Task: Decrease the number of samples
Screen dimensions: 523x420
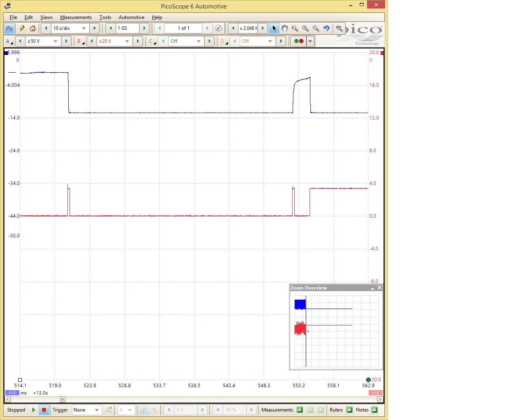Action: 110,28
